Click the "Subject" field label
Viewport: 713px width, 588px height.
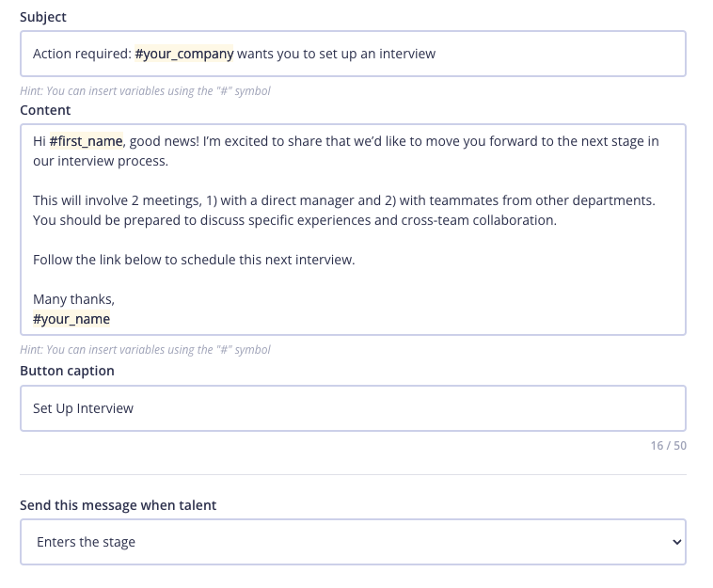43,17
